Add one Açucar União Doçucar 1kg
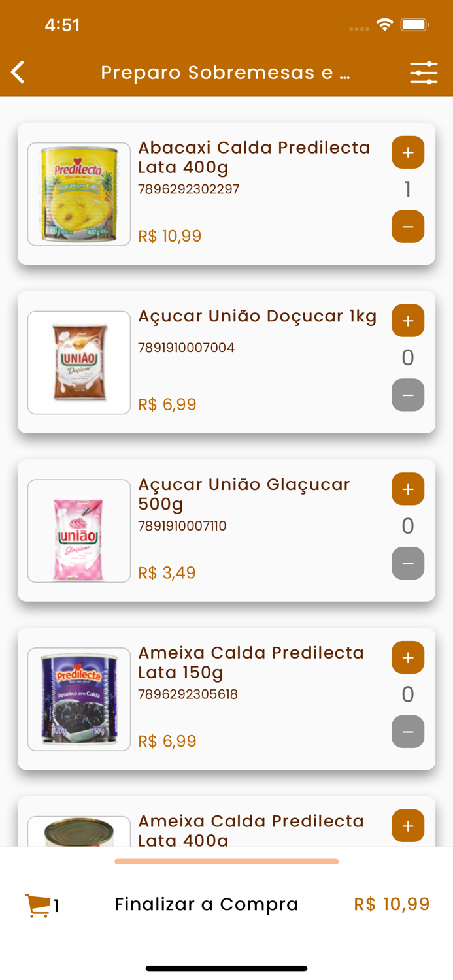Viewport: 453px width, 980px height. tap(408, 321)
